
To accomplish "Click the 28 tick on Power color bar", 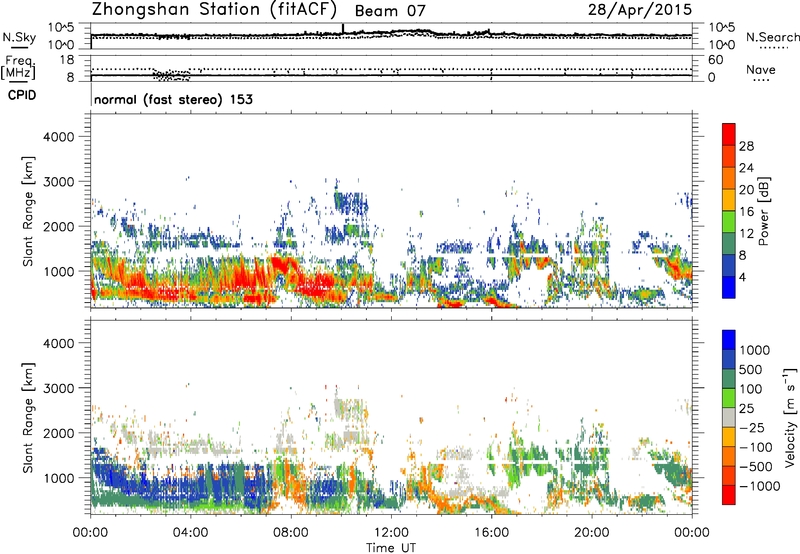I will [x=746, y=146].
